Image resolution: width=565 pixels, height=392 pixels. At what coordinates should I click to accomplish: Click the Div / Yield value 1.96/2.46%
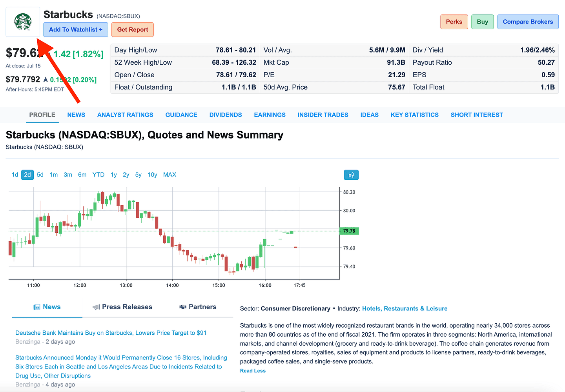pos(537,50)
